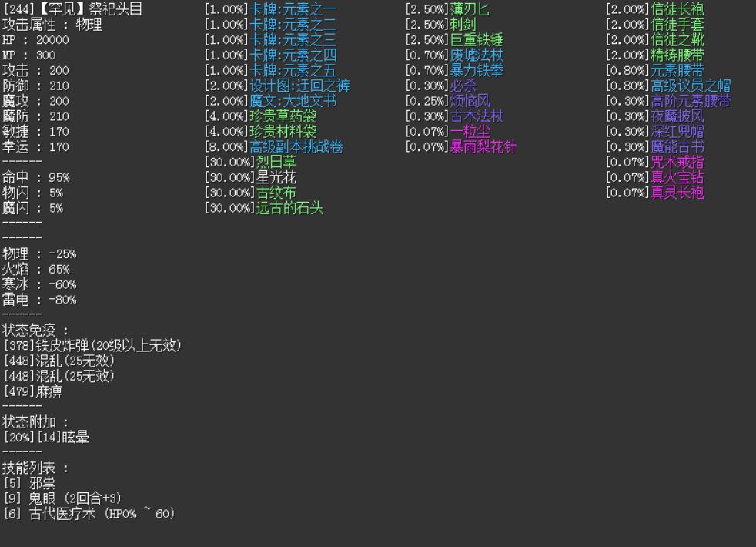Click drop item 咒术戒指
756x547 pixels.
[x=677, y=162]
